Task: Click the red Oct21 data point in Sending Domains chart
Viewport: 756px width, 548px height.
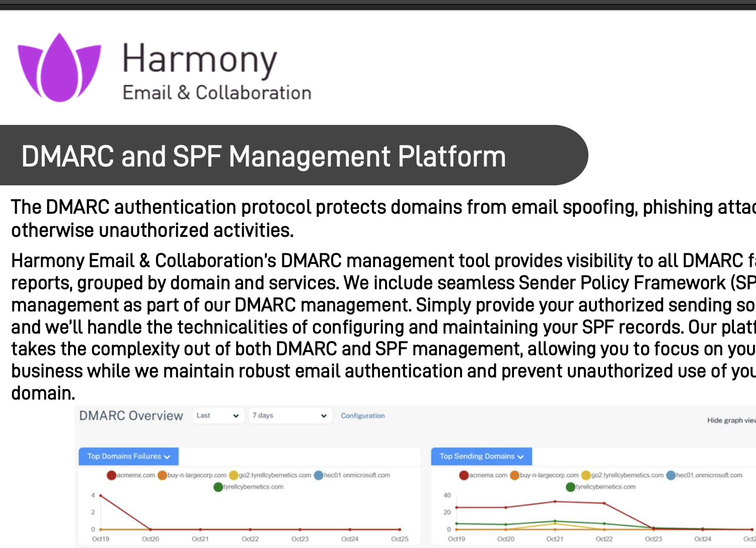Action: 555,502
